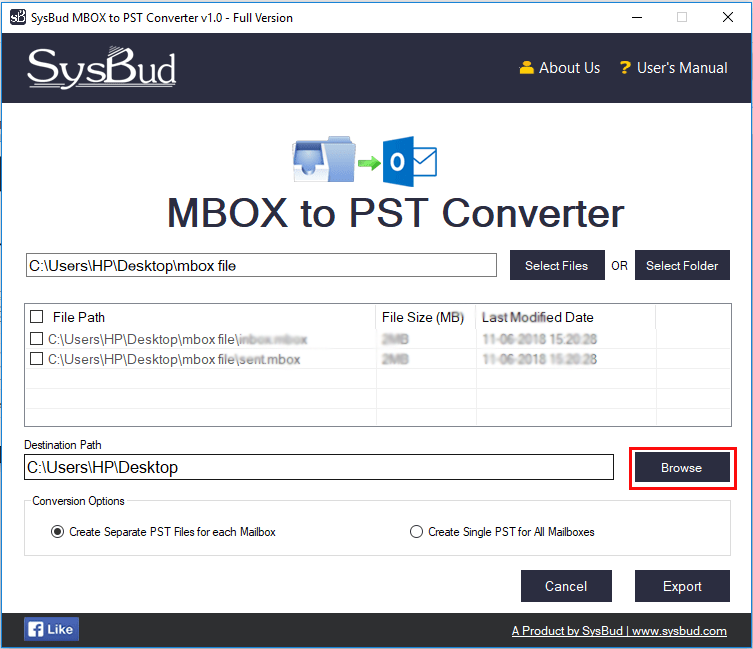Click the source path field showing mbox file
The height and width of the screenshot is (649, 753).
point(261,265)
